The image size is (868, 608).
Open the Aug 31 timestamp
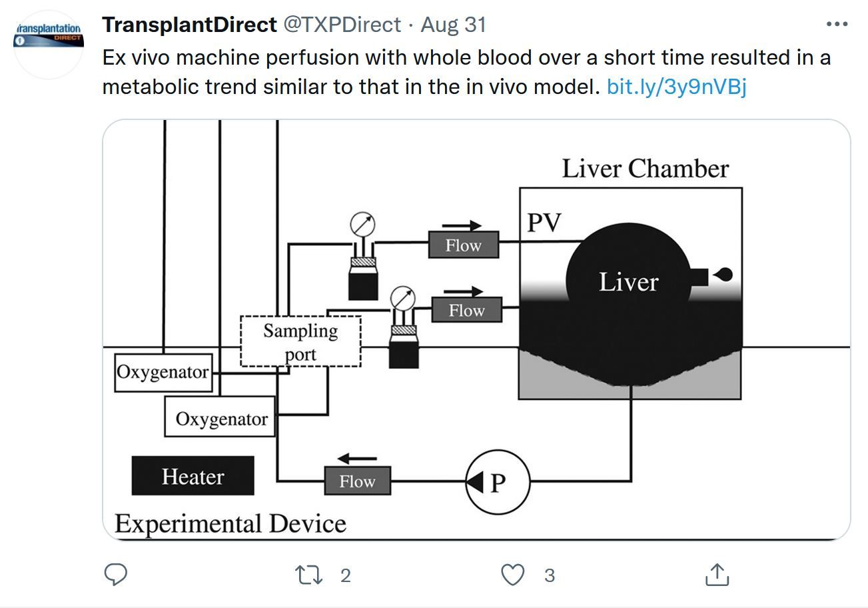[454, 25]
